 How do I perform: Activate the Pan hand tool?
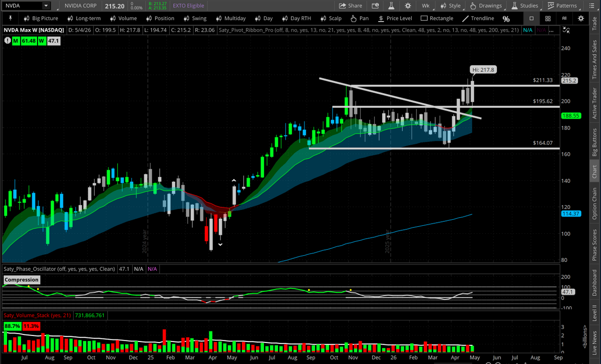(x=360, y=19)
